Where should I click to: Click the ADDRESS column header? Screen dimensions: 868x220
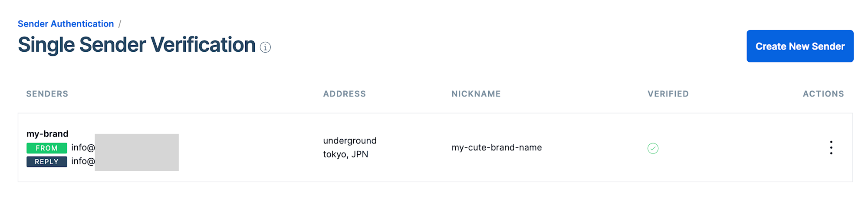pos(345,94)
